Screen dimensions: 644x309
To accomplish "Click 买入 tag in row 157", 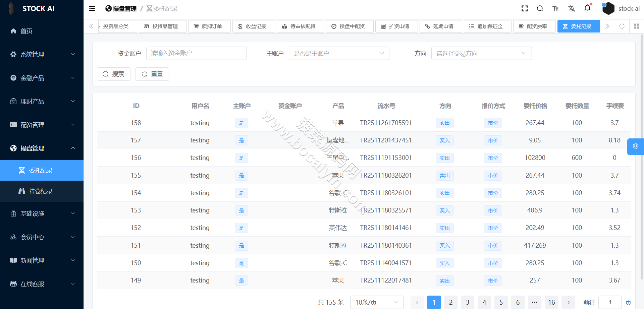I will [x=445, y=140].
